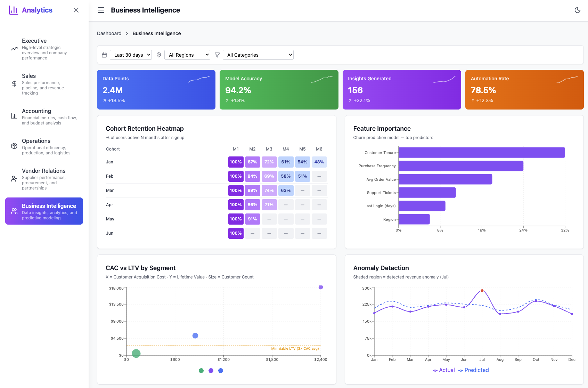The width and height of the screenshot is (588, 388).
Task: Click the Mar M4 63% heatmap cell
Action: tap(286, 191)
